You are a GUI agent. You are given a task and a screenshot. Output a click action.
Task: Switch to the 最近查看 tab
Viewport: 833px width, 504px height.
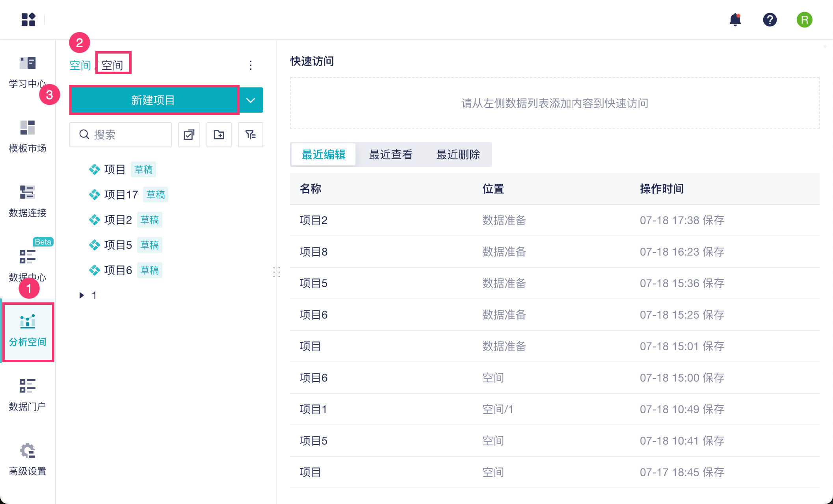pyautogui.click(x=390, y=154)
